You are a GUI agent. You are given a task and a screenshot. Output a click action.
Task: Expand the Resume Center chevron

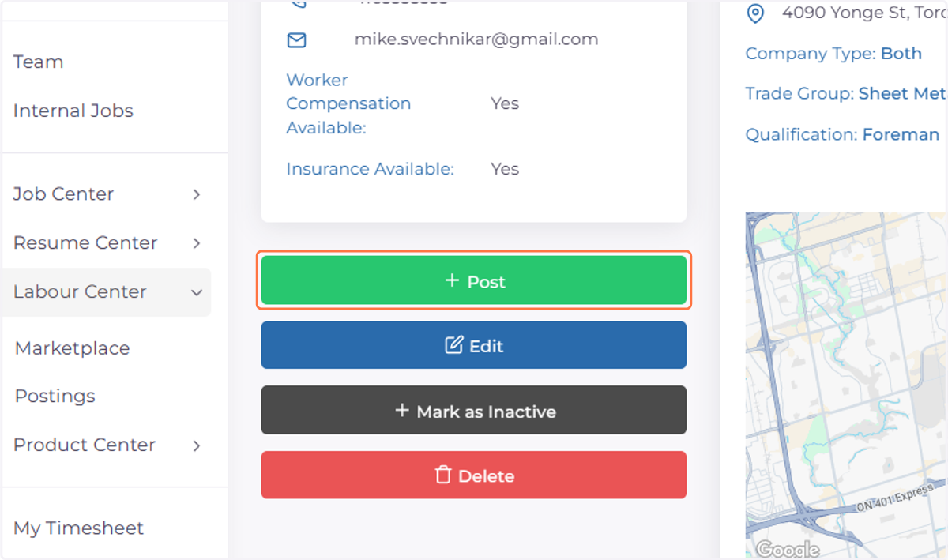point(197,243)
